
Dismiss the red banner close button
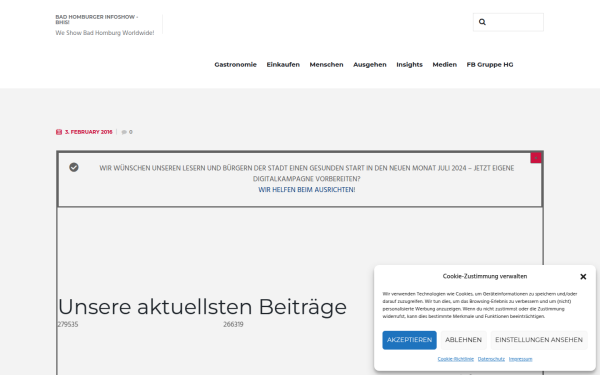[x=536, y=158]
